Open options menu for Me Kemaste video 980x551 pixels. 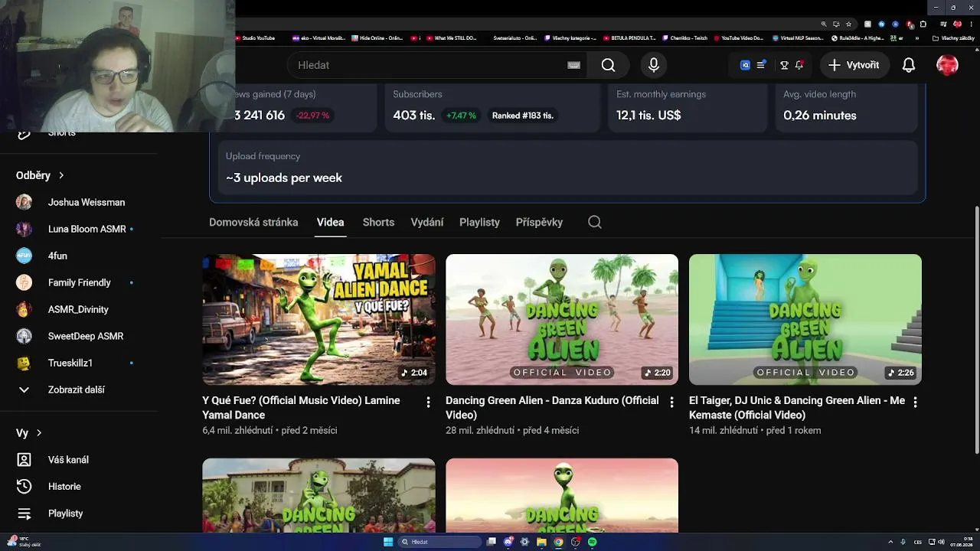[915, 402]
